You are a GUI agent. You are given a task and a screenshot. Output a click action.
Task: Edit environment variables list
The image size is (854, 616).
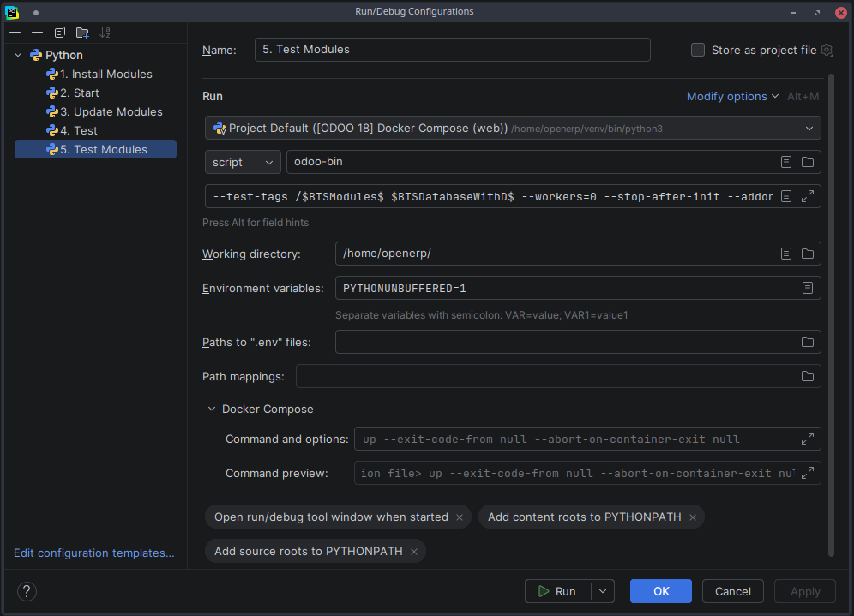808,288
